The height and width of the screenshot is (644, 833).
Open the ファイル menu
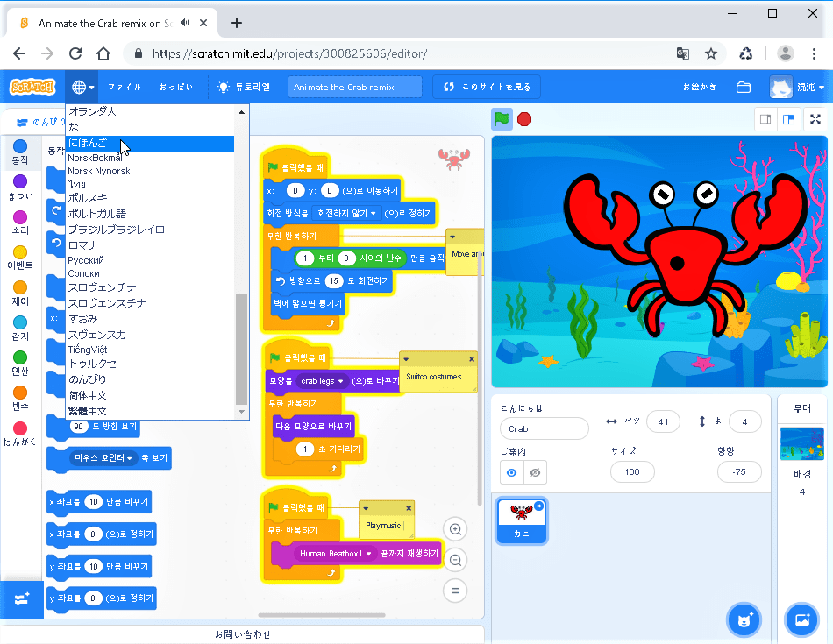click(x=125, y=87)
